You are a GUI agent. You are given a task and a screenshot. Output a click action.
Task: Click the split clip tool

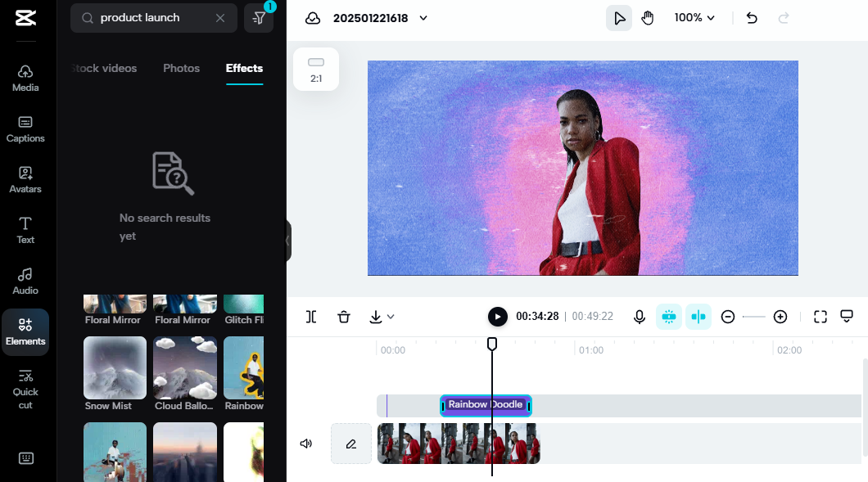311,317
